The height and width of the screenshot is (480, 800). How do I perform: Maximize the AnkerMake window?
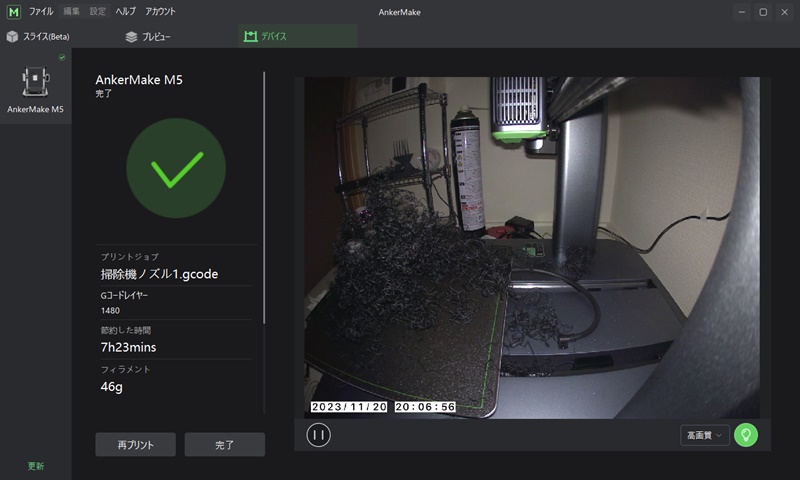click(763, 12)
